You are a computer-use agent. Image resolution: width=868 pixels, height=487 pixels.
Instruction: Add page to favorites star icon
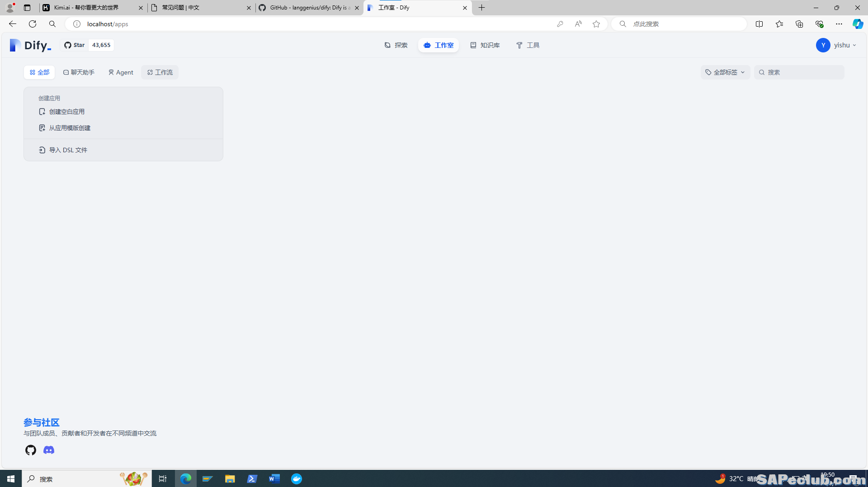point(596,24)
